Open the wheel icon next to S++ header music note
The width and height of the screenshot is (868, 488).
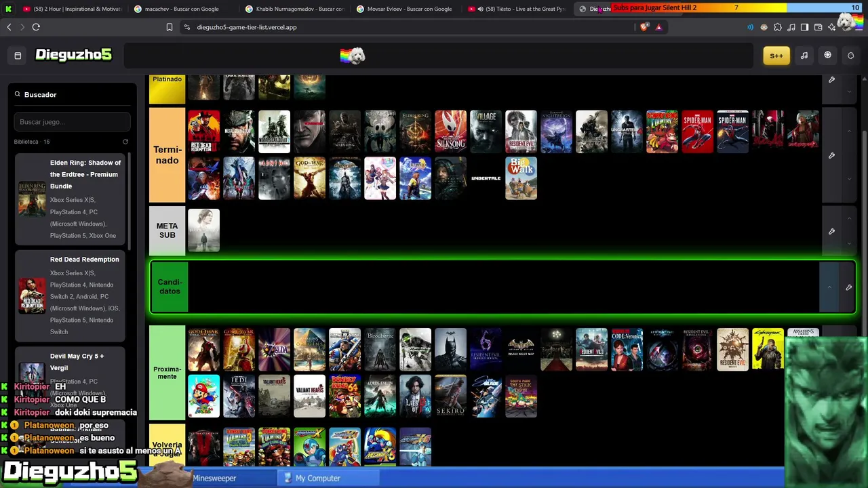tap(827, 56)
